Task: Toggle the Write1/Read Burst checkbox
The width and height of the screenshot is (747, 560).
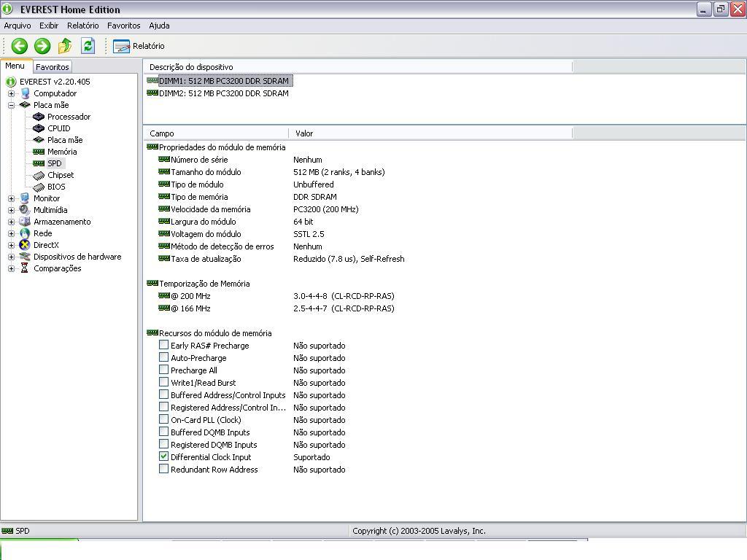Action: tap(163, 382)
